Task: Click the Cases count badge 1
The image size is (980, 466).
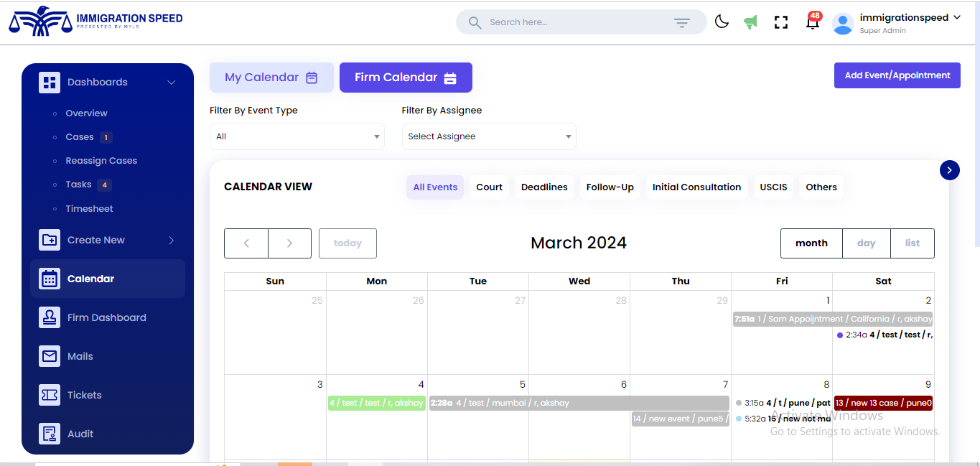Action: coord(106,137)
